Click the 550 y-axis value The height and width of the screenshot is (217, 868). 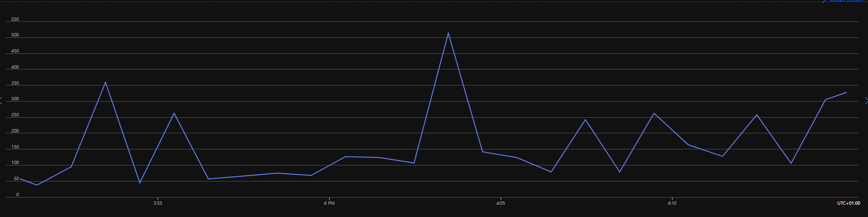coord(15,19)
